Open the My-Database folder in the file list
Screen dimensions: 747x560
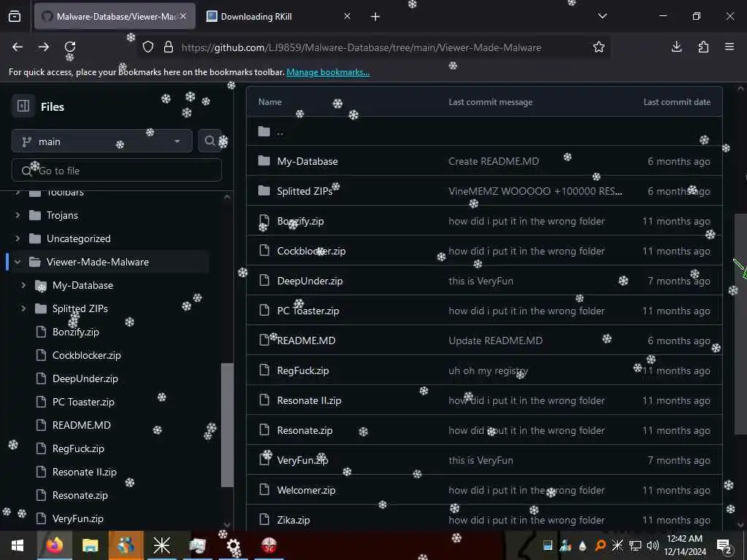pyautogui.click(x=307, y=161)
